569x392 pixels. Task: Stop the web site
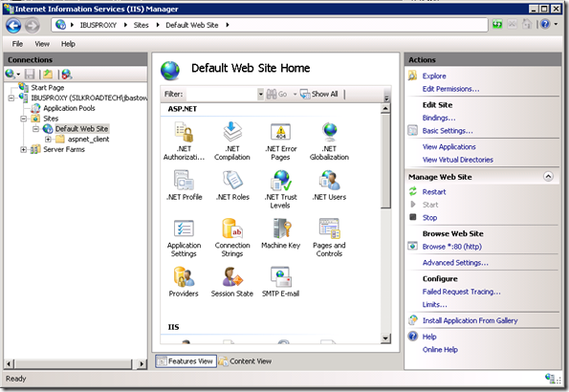pyautogui.click(x=429, y=218)
